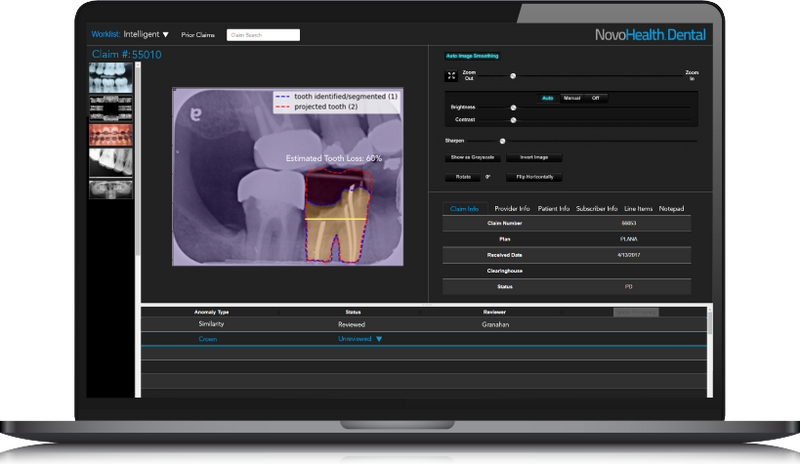This screenshot has width=800, height=464.
Task: Open the Worklist Intelligent dropdown arrow
Action: tap(165, 35)
